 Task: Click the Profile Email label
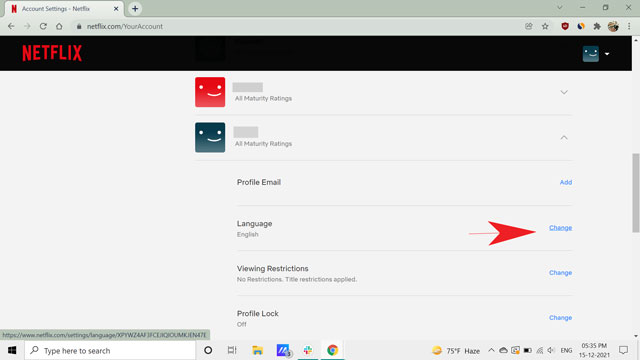click(x=259, y=182)
